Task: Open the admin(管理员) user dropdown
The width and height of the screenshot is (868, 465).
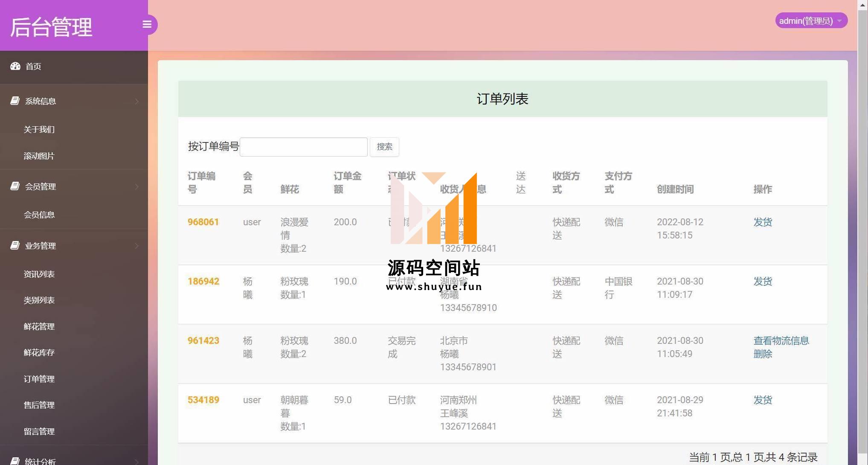Action: click(x=811, y=20)
